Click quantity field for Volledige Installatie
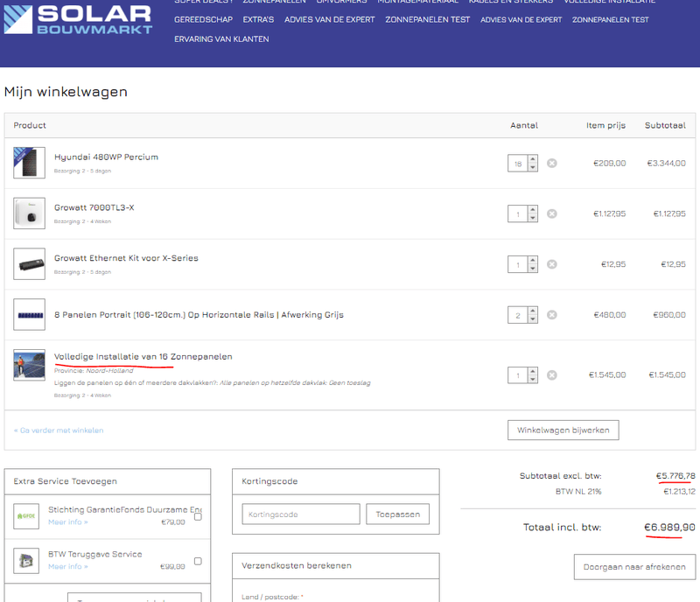 click(518, 375)
